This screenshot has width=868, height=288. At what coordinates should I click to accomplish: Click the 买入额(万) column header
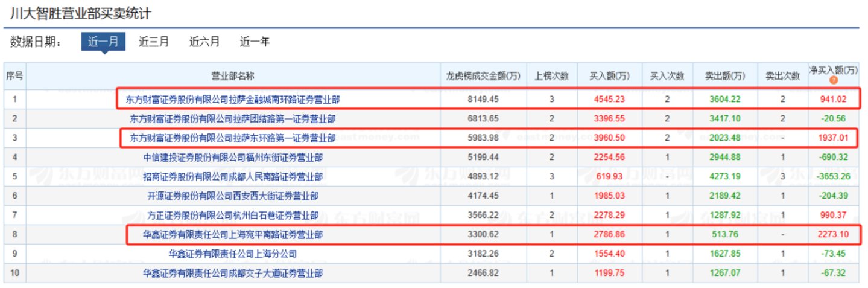(609, 76)
